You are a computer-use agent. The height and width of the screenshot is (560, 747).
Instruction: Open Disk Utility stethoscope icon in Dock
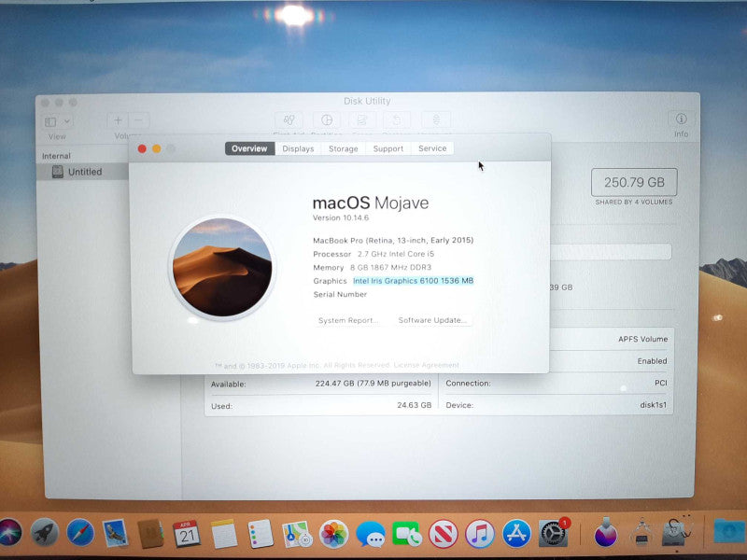coord(675,531)
